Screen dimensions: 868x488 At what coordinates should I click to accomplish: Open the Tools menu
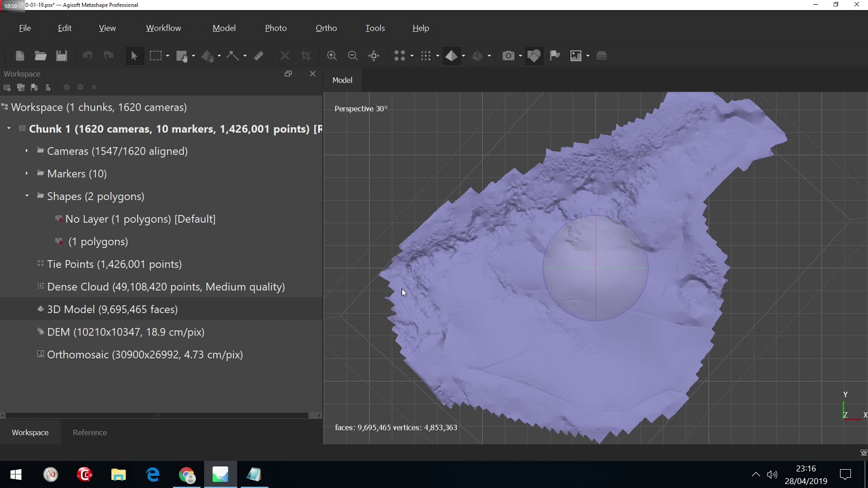[375, 28]
